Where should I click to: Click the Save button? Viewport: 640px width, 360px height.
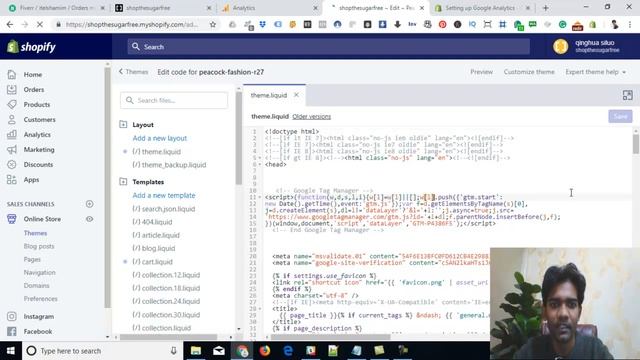[620, 117]
